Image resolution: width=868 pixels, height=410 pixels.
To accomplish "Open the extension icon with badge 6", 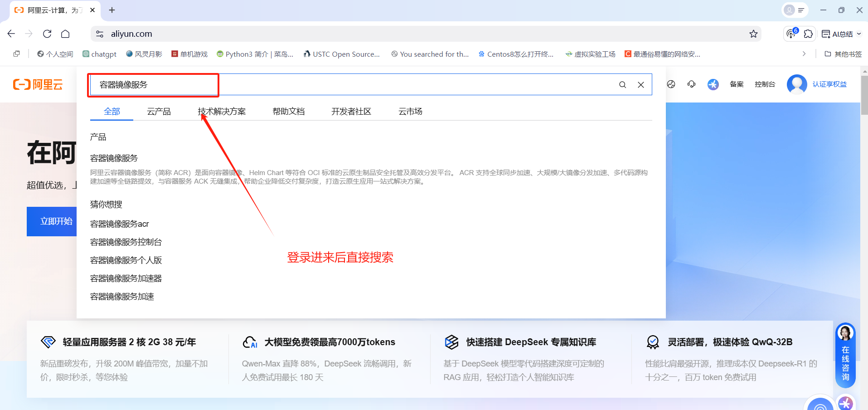I will pos(792,33).
